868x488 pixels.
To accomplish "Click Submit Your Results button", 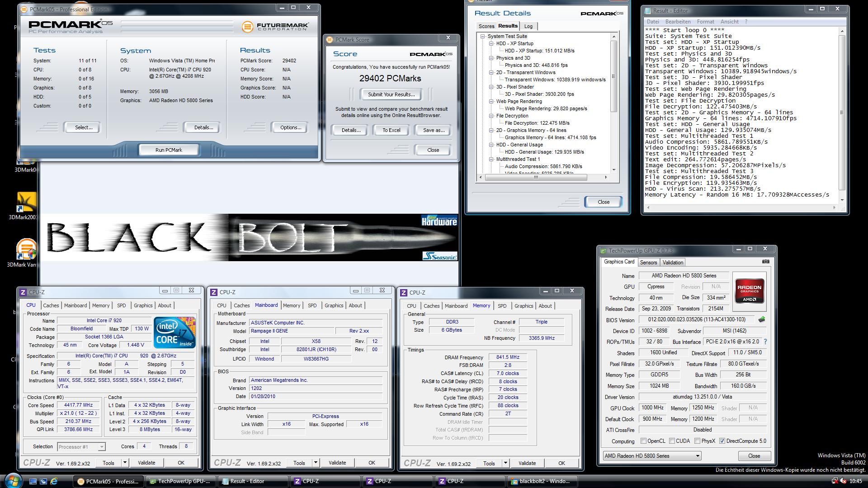I will [391, 94].
